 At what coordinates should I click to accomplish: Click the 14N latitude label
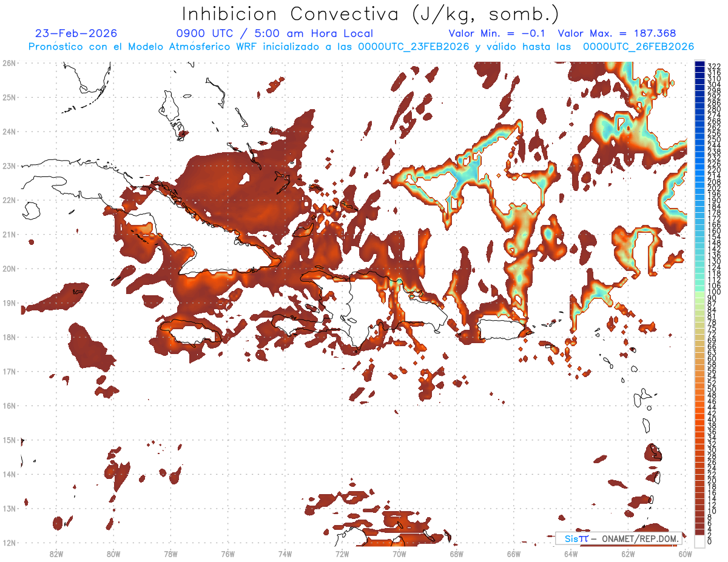(8, 474)
